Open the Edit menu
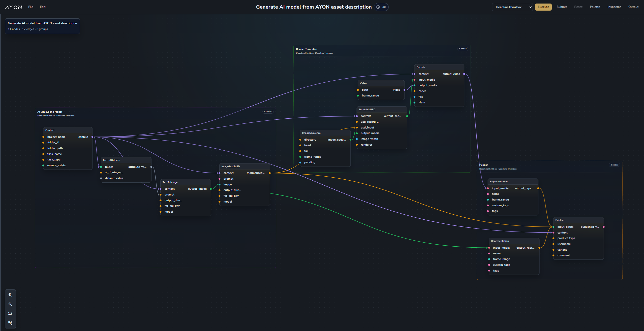644x331 pixels. pyautogui.click(x=43, y=7)
